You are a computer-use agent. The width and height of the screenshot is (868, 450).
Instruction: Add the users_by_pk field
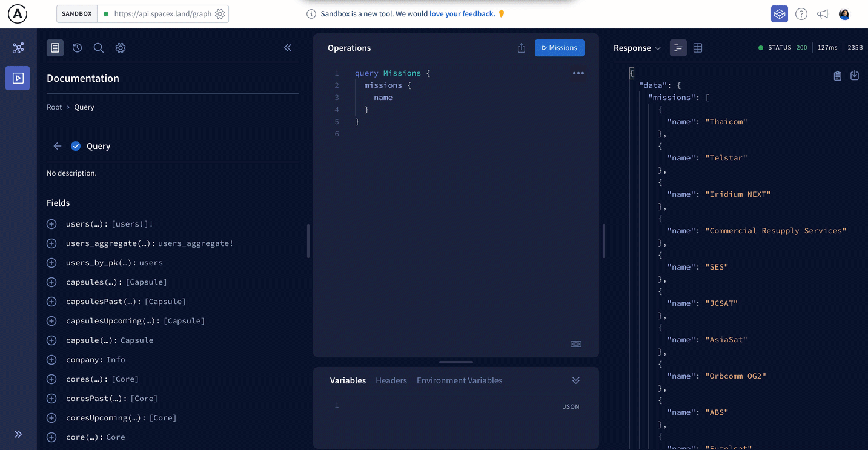pyautogui.click(x=51, y=263)
